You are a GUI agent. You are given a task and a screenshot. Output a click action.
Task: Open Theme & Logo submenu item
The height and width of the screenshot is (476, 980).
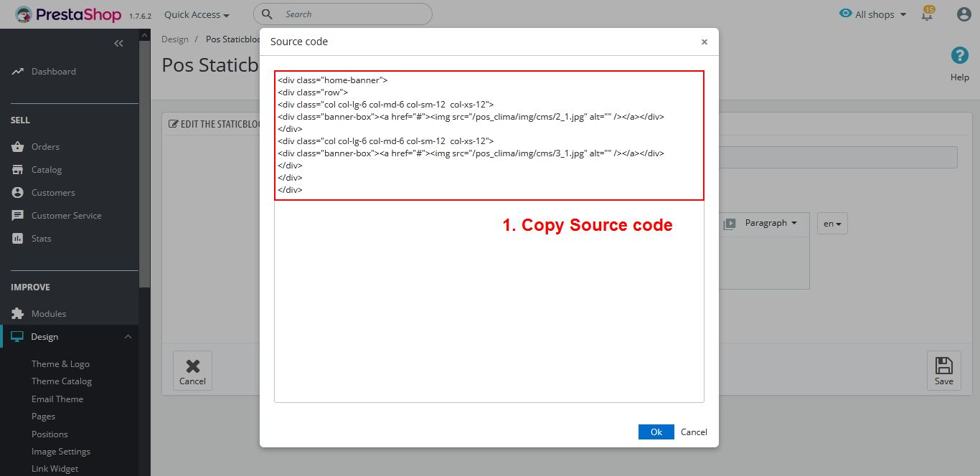click(60, 364)
